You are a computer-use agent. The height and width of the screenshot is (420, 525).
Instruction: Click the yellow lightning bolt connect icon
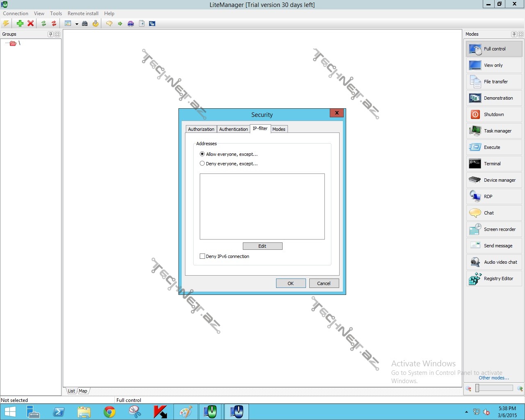[6, 23]
